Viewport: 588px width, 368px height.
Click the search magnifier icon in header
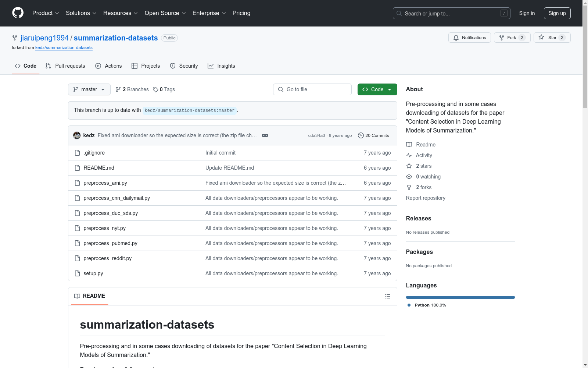point(399,13)
